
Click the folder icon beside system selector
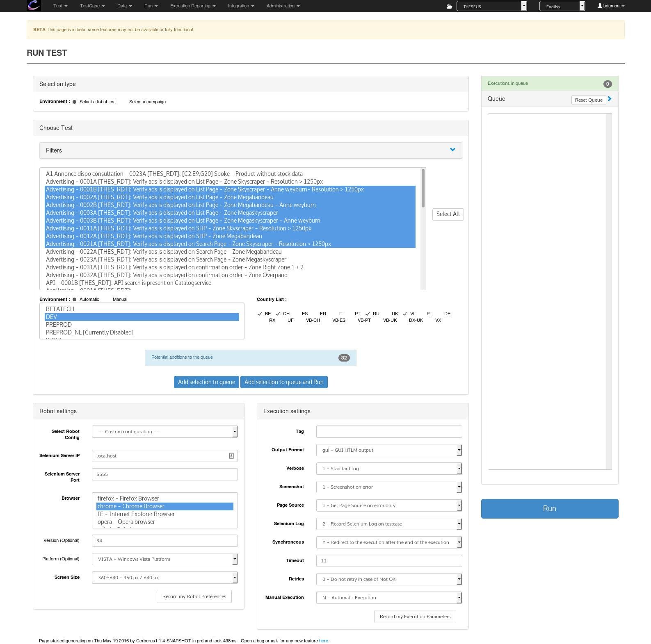click(x=449, y=7)
